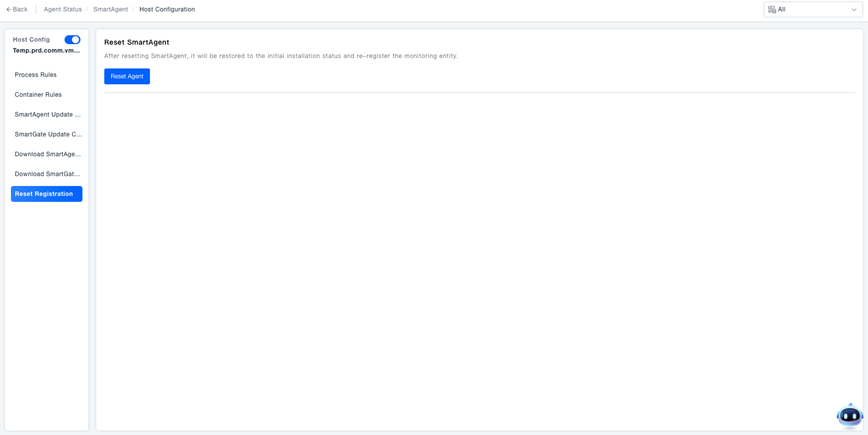Viewport: 868px width, 435px height.
Task: Open the Process Rules section
Action: [36, 75]
